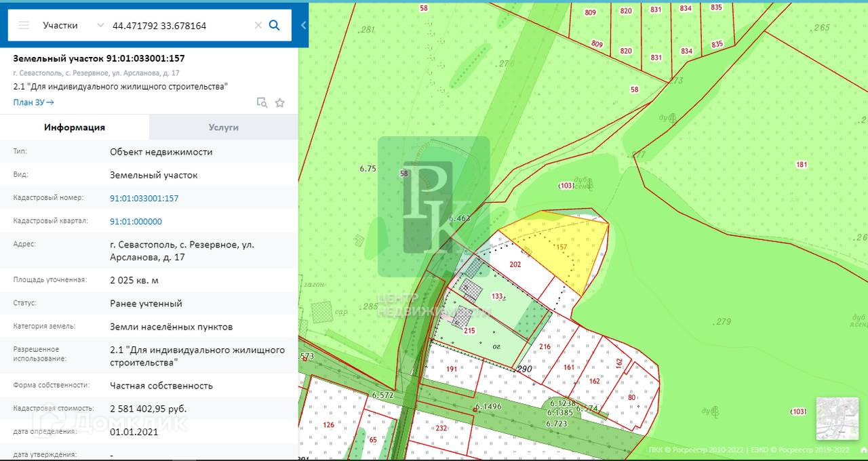This screenshot has height=461, width=868.
Task: Run search with the magnifier icon
Action: pos(275,26)
